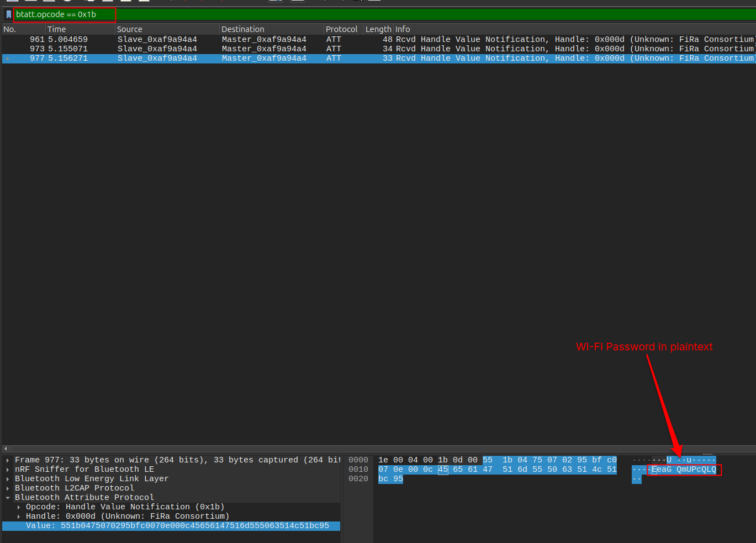The width and height of the screenshot is (756, 543).
Task: Sort packets by the Info column
Action: point(574,29)
